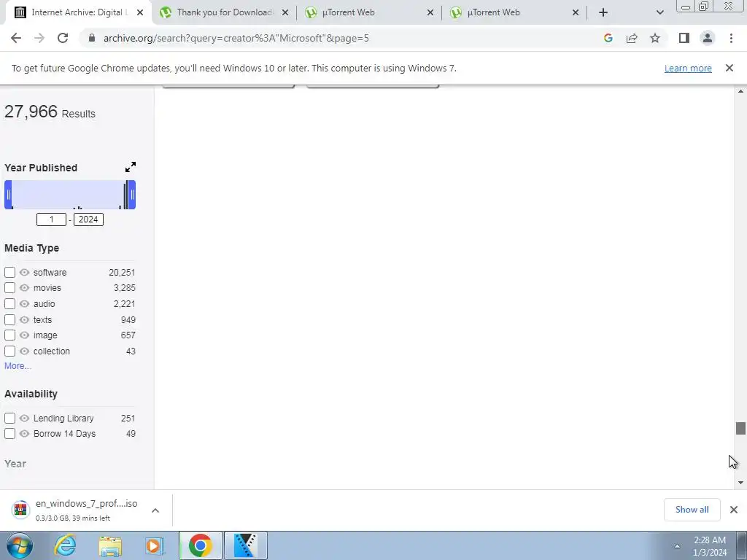Image resolution: width=747 pixels, height=560 pixels.
Task: Expand More media types link
Action: pos(18,366)
